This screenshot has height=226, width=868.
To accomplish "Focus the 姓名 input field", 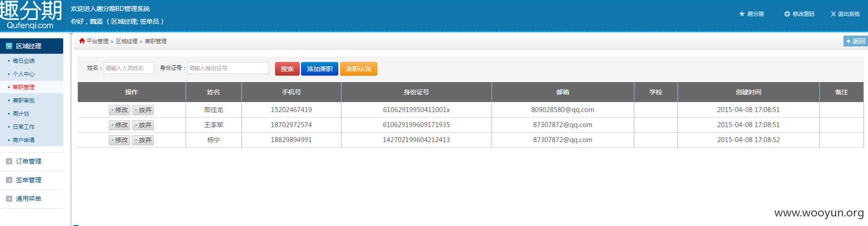I will pos(129,68).
